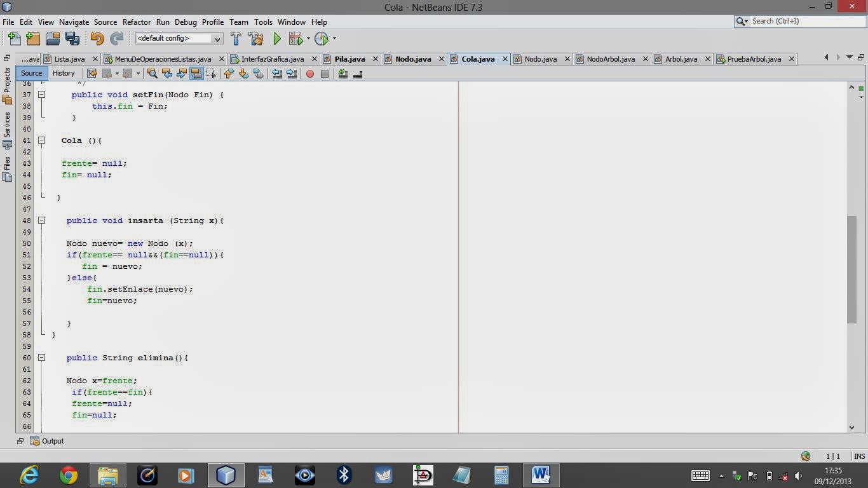Viewport: 868px width, 488px height.
Task: Open the Services side panel
Action: (x=7, y=130)
